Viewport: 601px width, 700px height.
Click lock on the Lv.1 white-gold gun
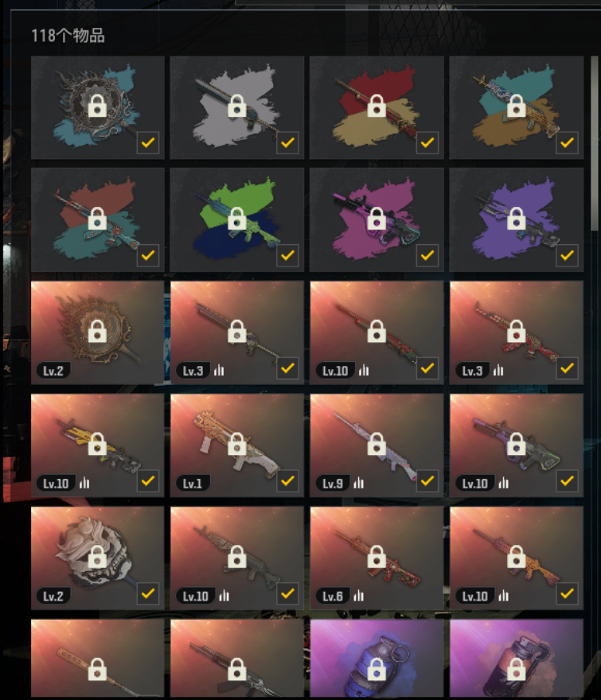[x=237, y=444]
